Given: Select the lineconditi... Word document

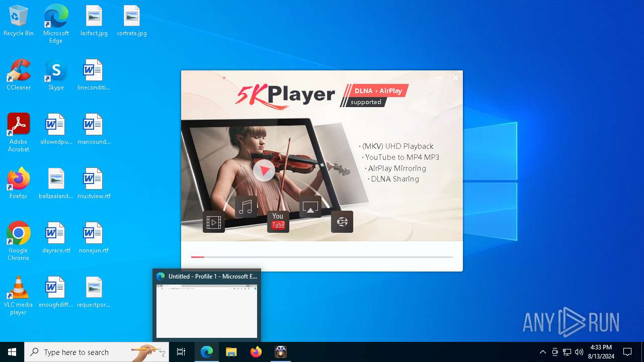Looking at the screenshot, I should pyautogui.click(x=94, y=75).
